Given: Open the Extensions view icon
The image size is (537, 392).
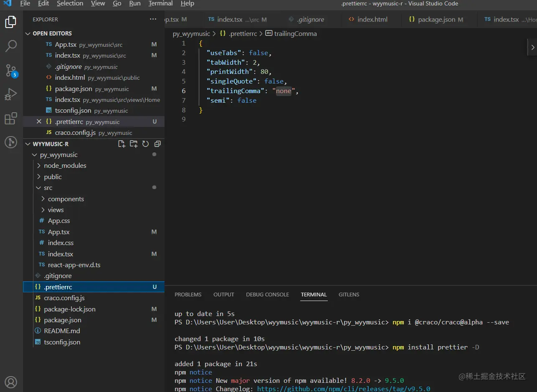Looking at the screenshot, I should [x=11, y=119].
